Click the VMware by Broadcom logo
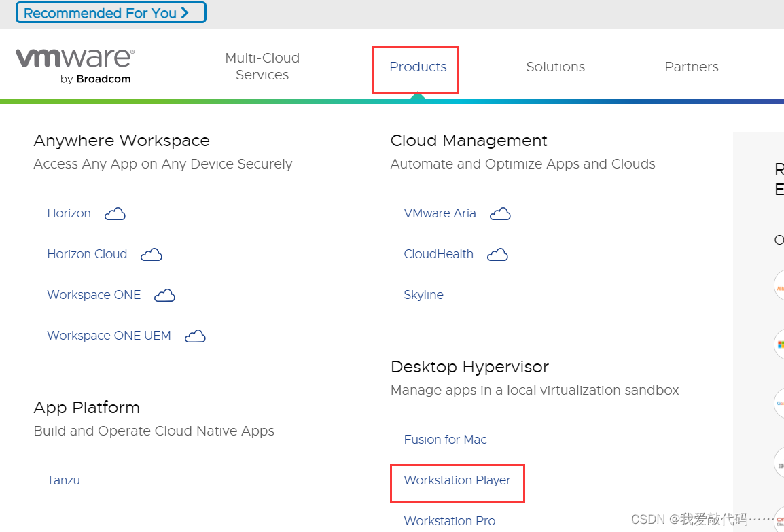The image size is (784, 532). 75,67
